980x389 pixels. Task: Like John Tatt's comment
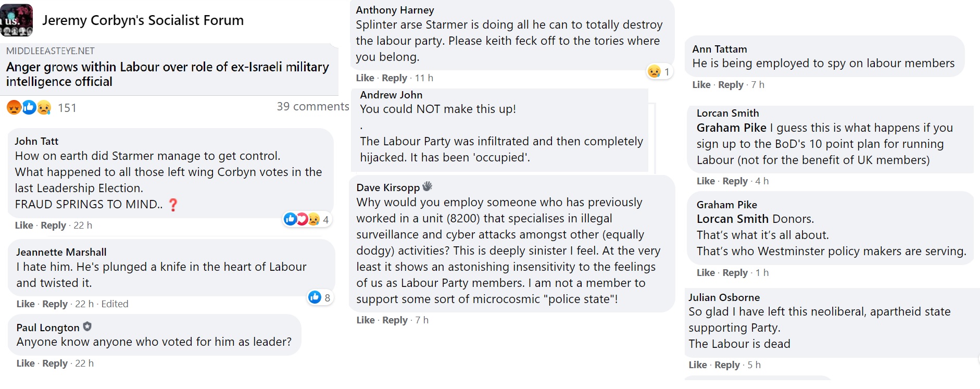pos(24,225)
